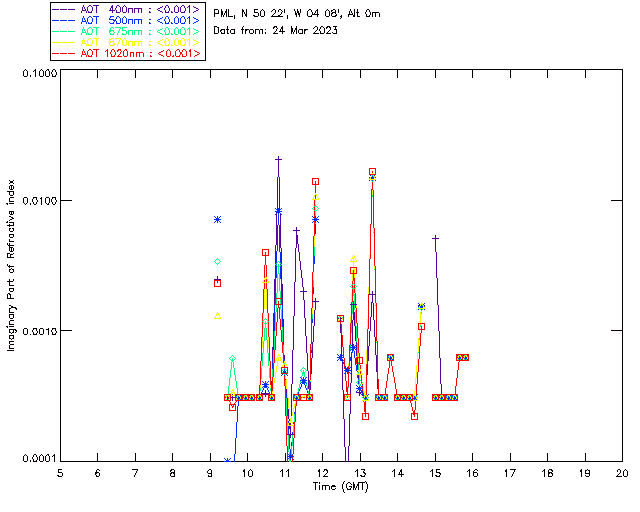This screenshot has width=640, height=512.
Task: Click the isolated yellow triangle marker just after 9 GMT
Action: coord(218,316)
